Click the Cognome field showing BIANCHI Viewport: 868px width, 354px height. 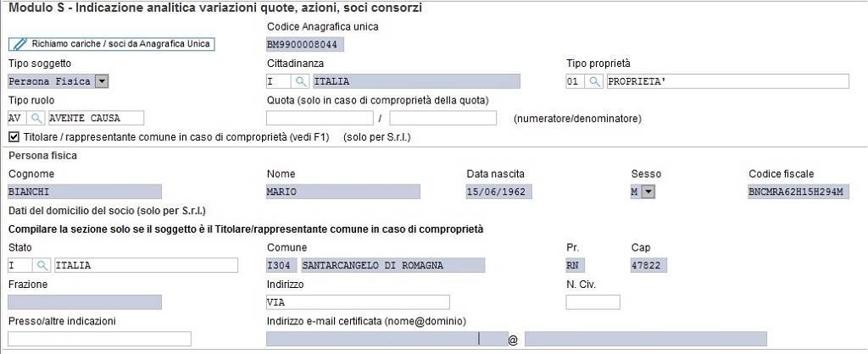85,192
